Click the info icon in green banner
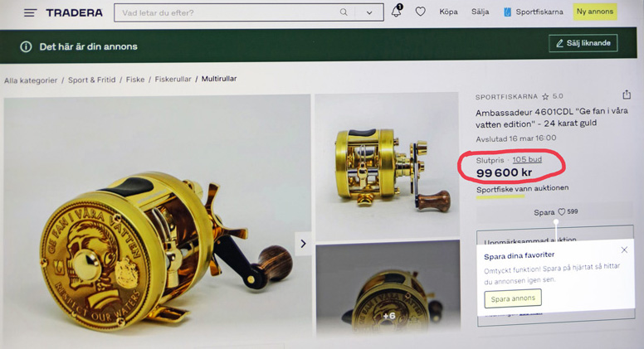Image resolution: width=644 pixels, height=349 pixels. pos(26,46)
